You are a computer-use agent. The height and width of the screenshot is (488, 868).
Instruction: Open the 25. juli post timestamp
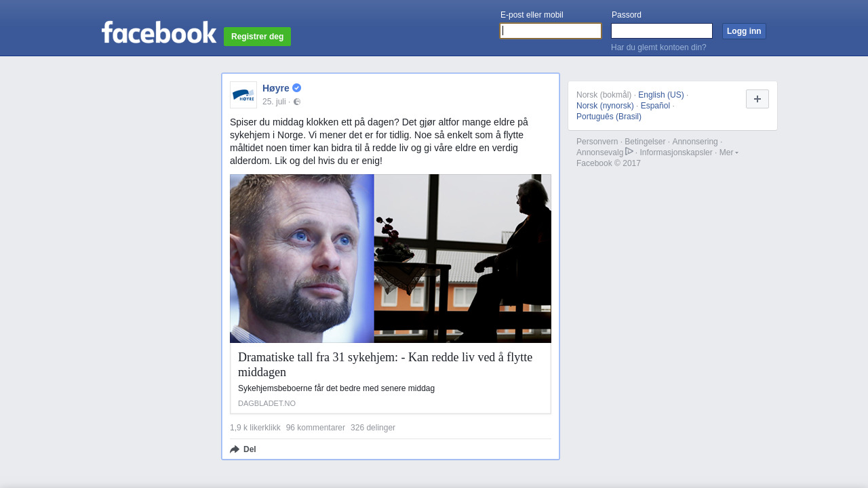274,102
